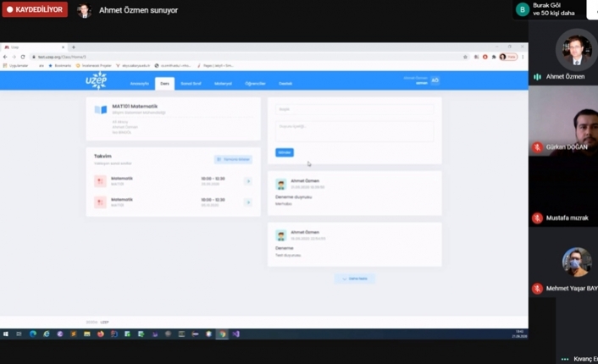
Task: Open the Windows Start menu
Action: (x=6, y=334)
